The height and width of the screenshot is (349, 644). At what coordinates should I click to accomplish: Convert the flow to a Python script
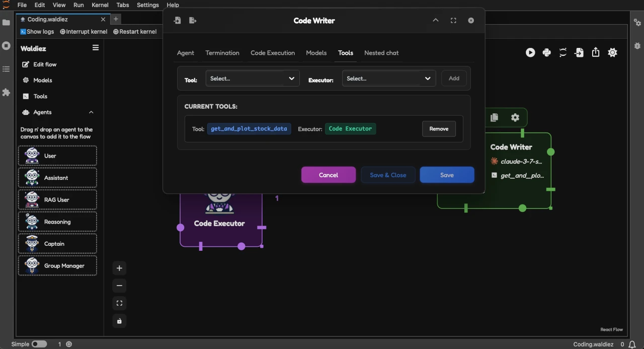tap(547, 52)
